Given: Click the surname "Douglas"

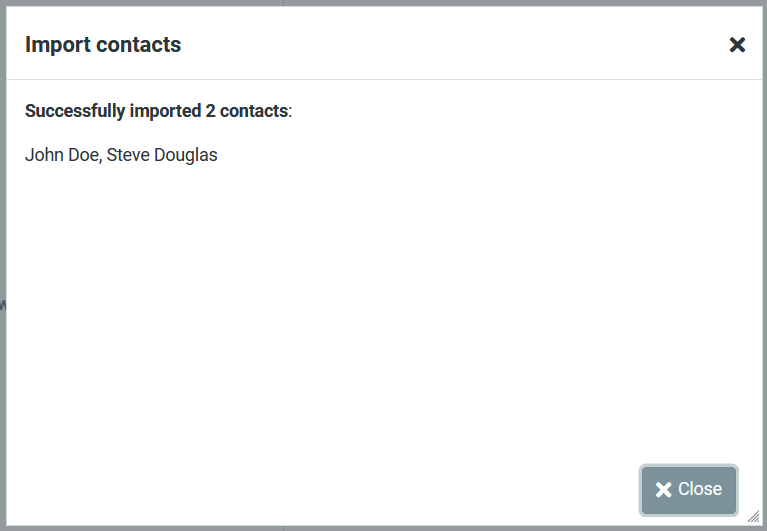Looking at the screenshot, I should click(185, 155).
